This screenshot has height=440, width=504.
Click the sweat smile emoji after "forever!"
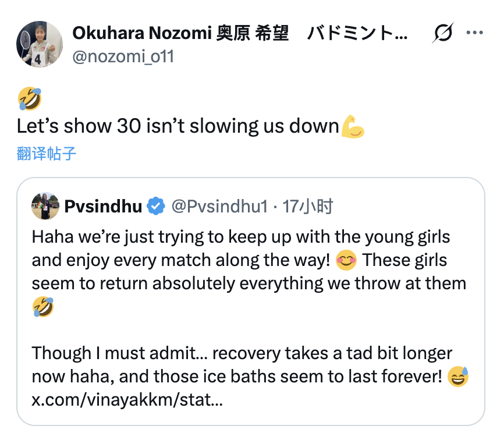459,377
